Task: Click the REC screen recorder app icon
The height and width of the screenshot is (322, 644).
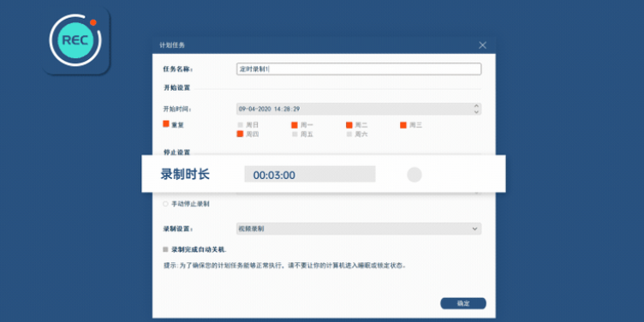Action: [x=76, y=40]
